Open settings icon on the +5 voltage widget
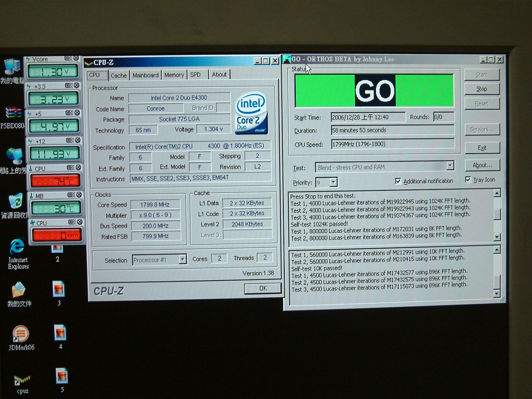532x399 pixels. pyautogui.click(x=69, y=113)
